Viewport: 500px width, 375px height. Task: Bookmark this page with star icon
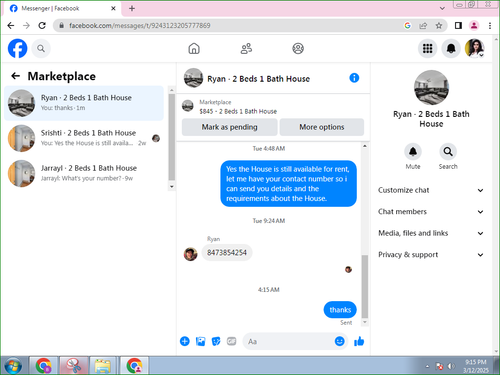(x=439, y=25)
